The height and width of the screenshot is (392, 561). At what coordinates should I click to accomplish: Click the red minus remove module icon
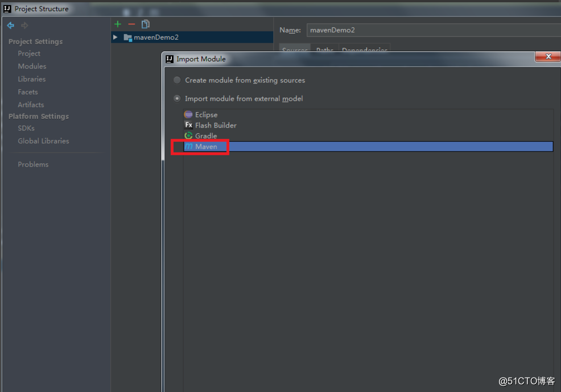click(x=131, y=24)
